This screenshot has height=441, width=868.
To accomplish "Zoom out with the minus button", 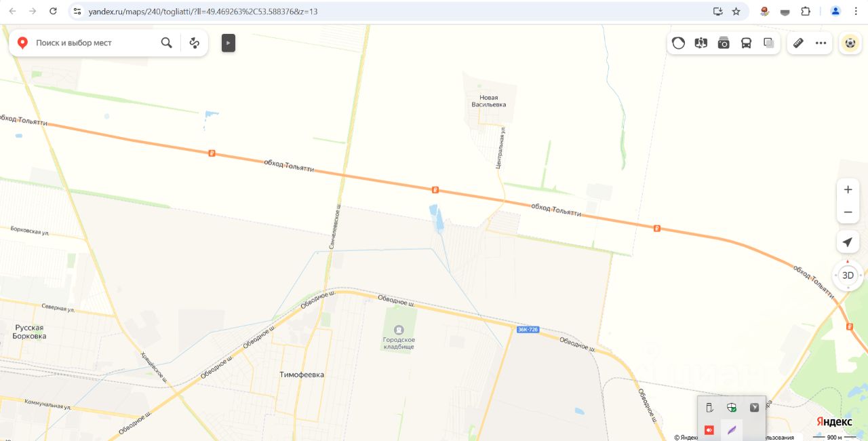I will (848, 212).
